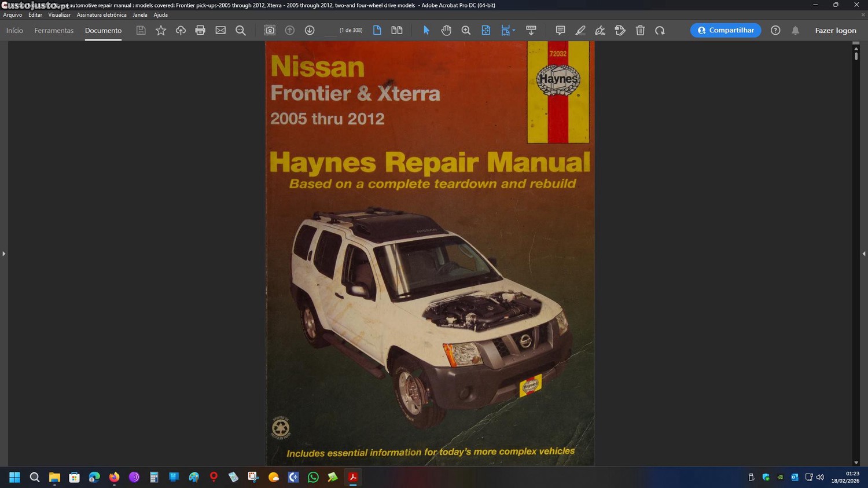Open the Visualizar menu
This screenshot has width=868, height=488.
[x=59, y=15]
